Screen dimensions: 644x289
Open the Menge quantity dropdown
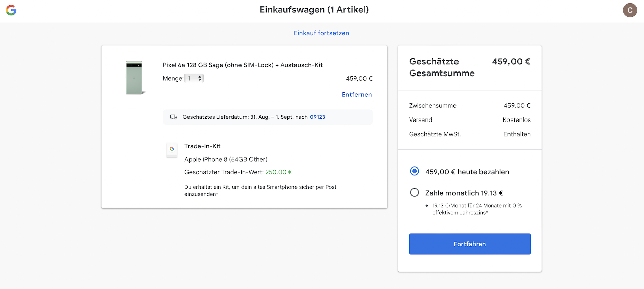pos(194,78)
